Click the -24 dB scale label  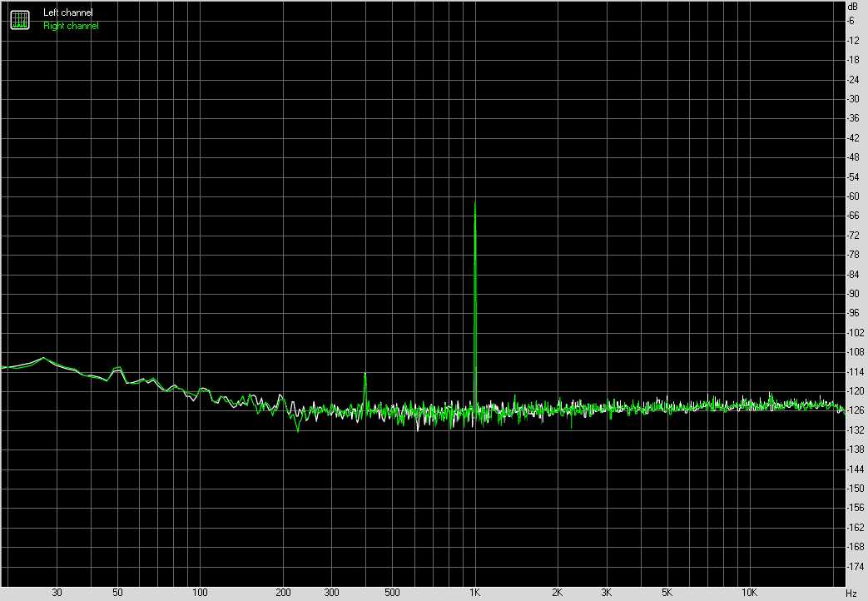coord(853,80)
